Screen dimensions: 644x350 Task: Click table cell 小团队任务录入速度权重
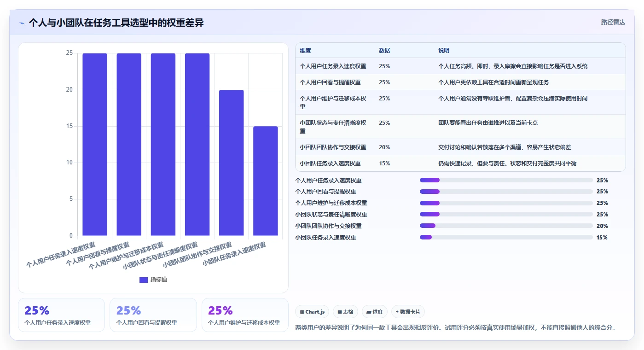pos(330,163)
